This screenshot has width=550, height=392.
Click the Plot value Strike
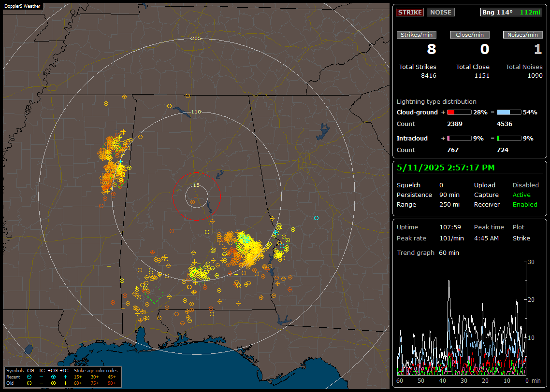click(521, 238)
